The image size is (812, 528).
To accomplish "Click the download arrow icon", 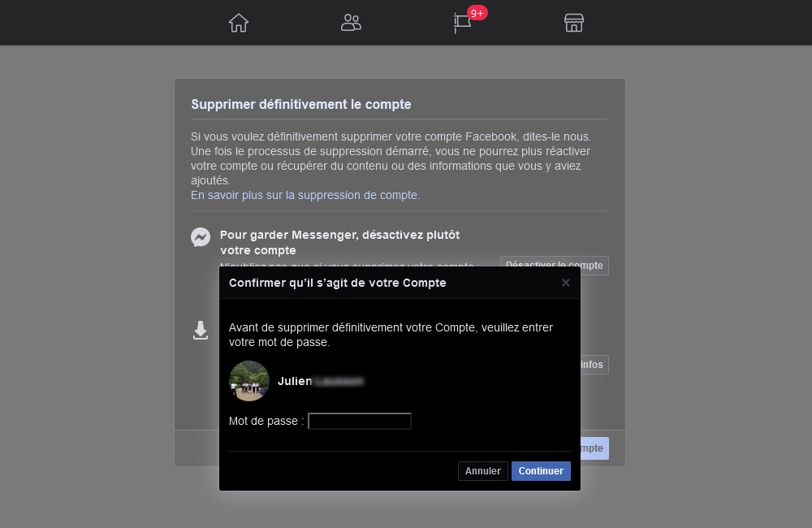I will click(201, 330).
